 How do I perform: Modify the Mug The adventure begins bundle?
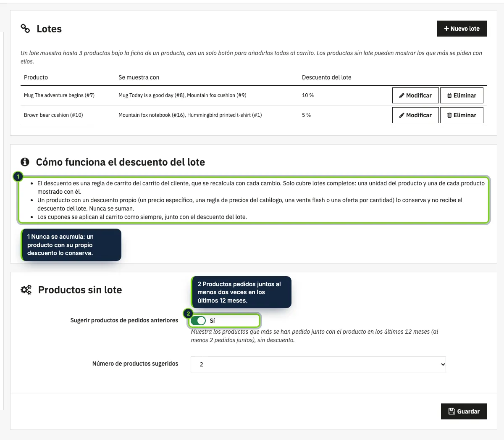415,95
